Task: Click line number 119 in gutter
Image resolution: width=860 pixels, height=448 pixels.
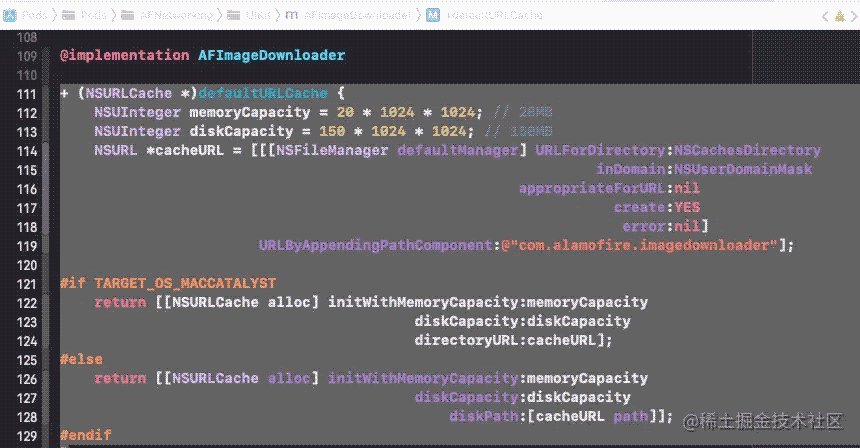Action: tap(27, 246)
